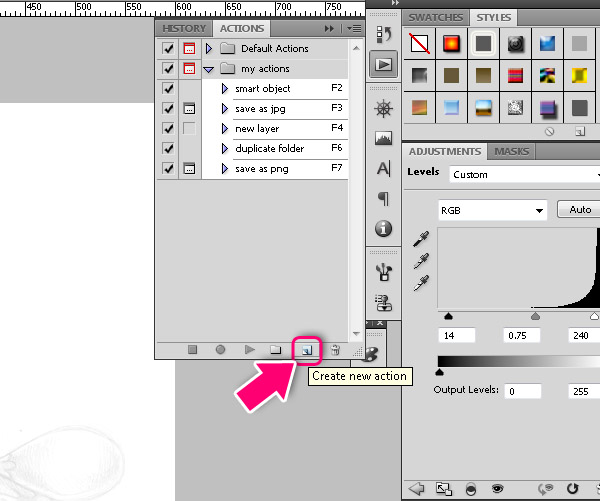
Task: Click the Begin recording circle button
Action: coord(220,349)
